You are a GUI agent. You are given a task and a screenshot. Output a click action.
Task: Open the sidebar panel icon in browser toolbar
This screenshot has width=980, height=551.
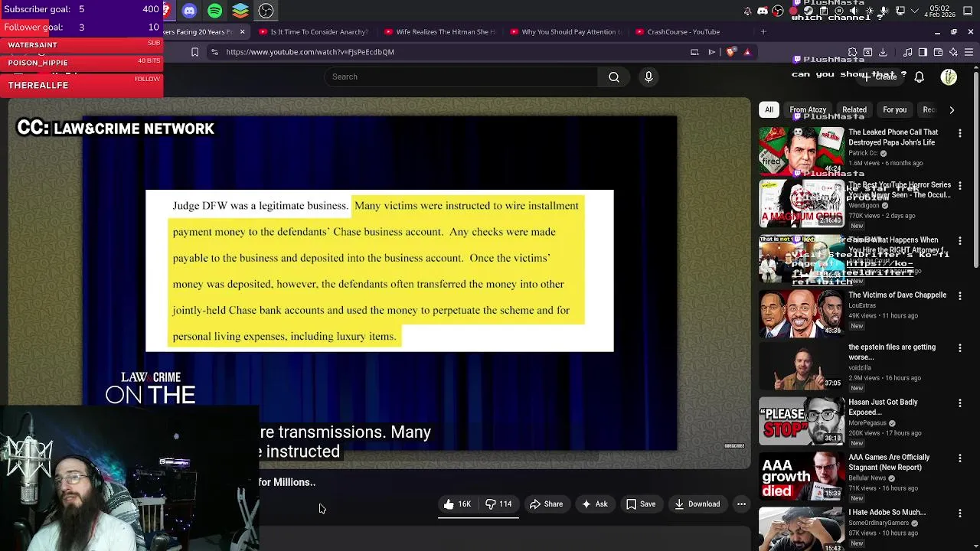click(923, 52)
